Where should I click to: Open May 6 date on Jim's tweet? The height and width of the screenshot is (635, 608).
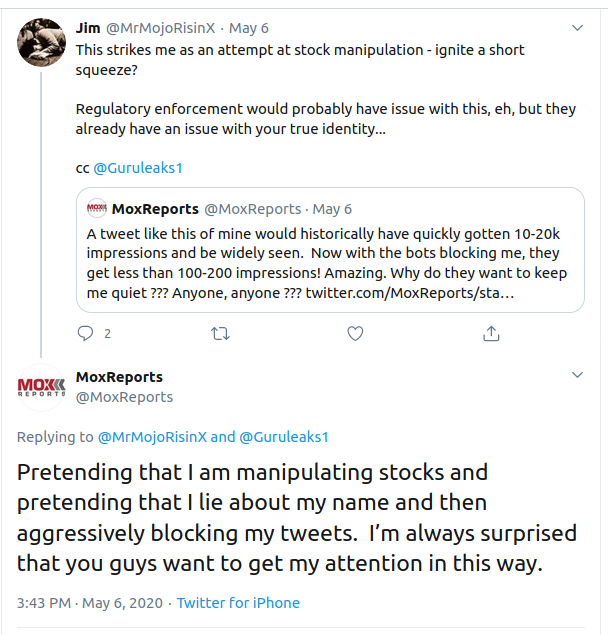(x=249, y=28)
